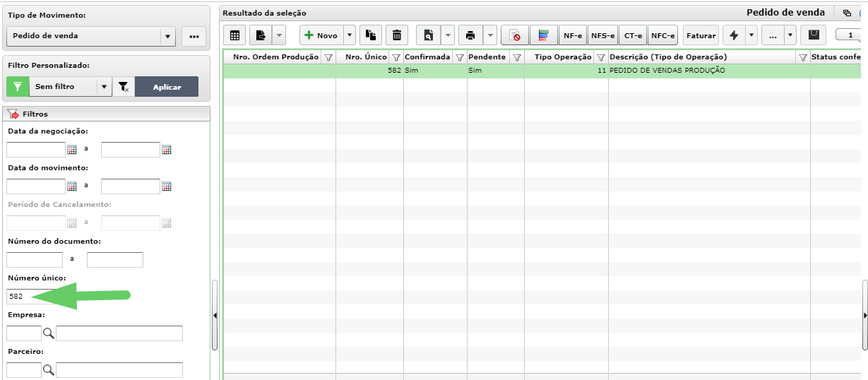Open calendar for Data da negociação start
The height and width of the screenshot is (380, 868).
tap(71, 149)
